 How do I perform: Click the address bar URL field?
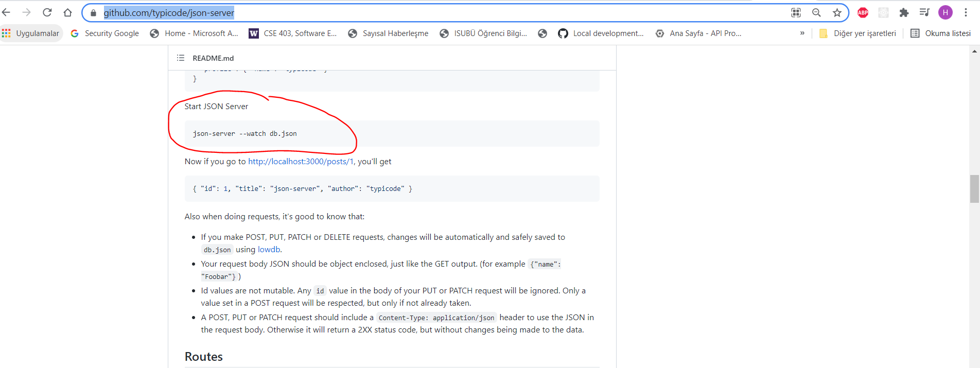tap(412, 13)
